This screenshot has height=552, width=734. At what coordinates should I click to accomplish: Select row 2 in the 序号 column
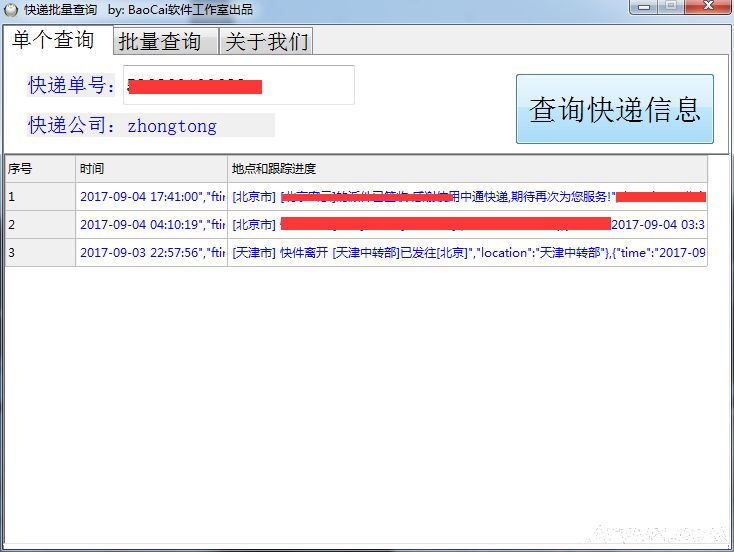coord(40,225)
